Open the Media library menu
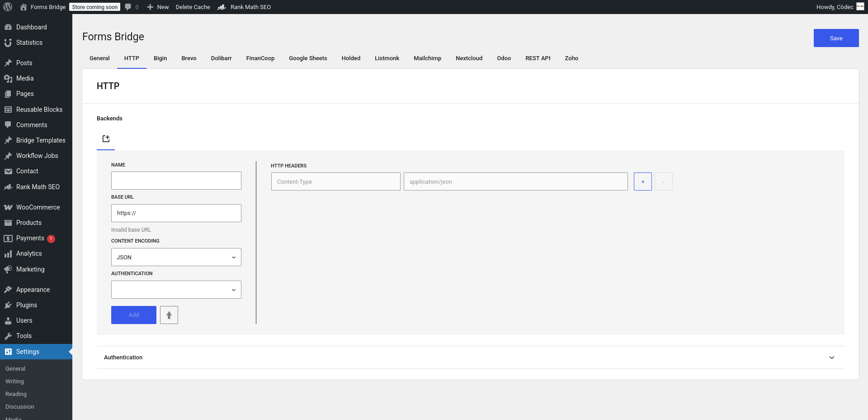The height and width of the screenshot is (420, 868). tap(36, 78)
